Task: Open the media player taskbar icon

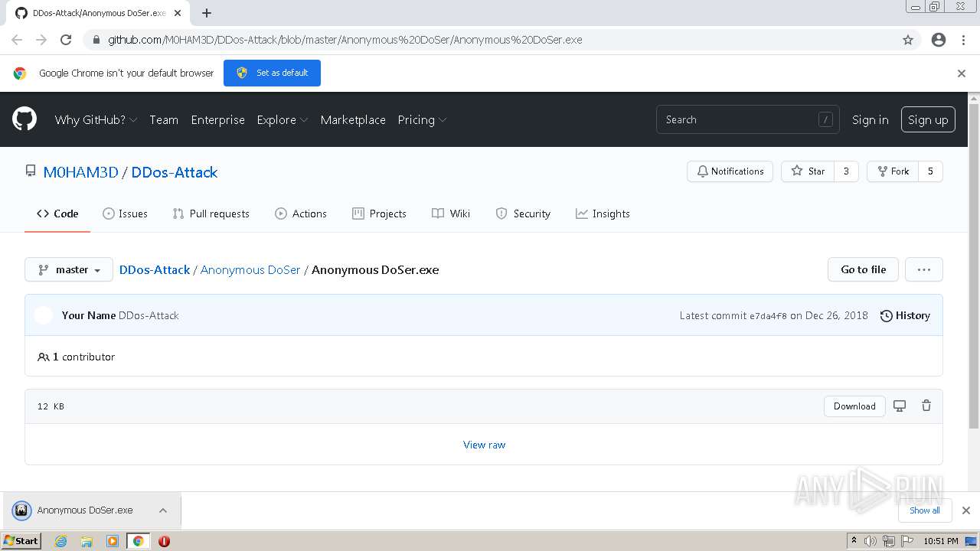Action: click(113, 541)
